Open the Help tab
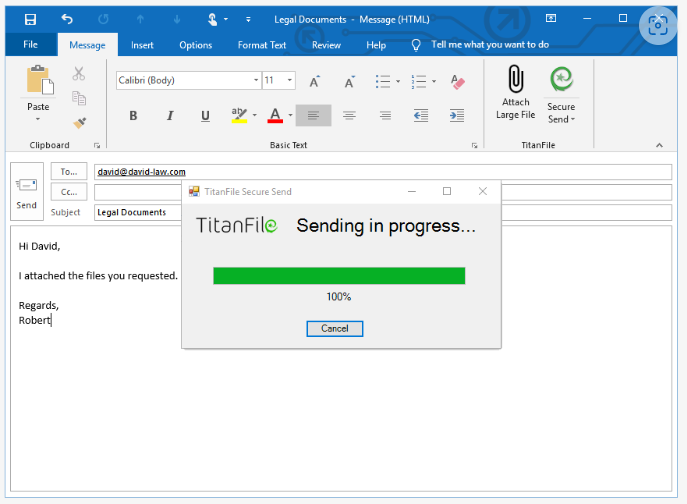The image size is (687, 504). pos(376,45)
